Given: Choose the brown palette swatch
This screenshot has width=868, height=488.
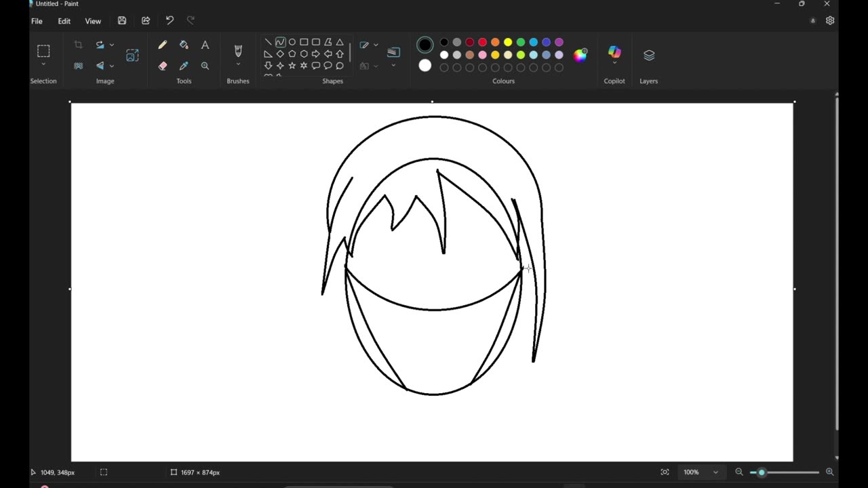Looking at the screenshot, I should click(469, 55).
